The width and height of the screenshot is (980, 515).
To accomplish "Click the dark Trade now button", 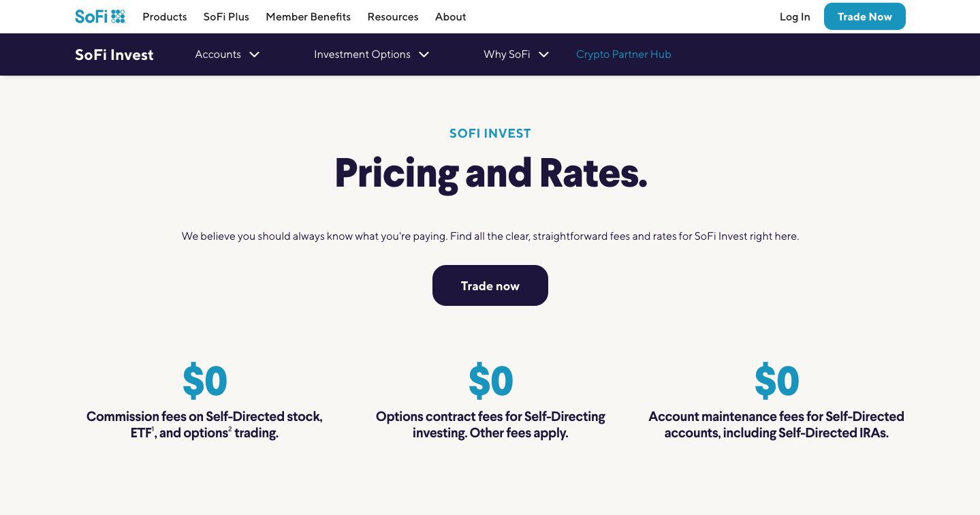I will 490,285.
